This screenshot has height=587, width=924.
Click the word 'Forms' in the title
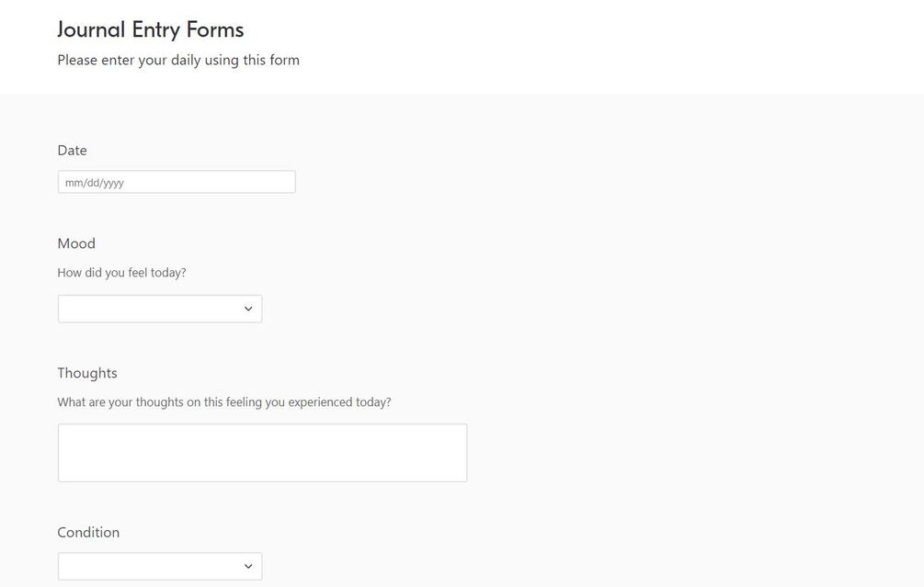215,29
